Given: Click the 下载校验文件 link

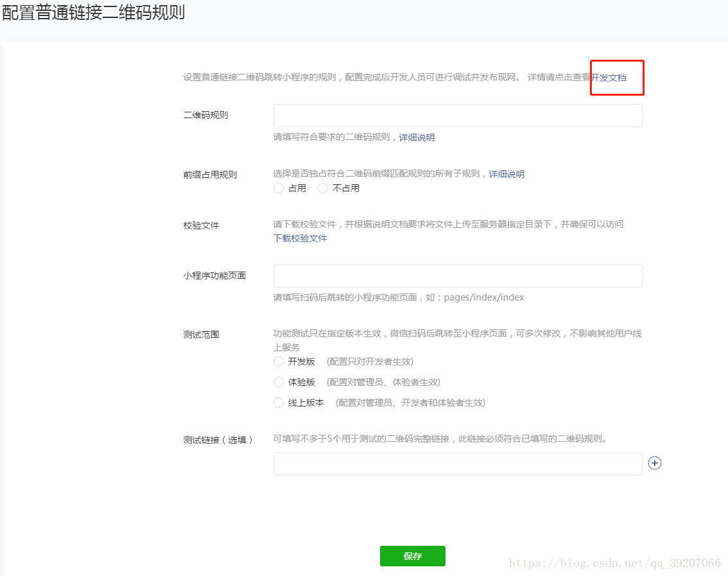Looking at the screenshot, I should 300,238.
